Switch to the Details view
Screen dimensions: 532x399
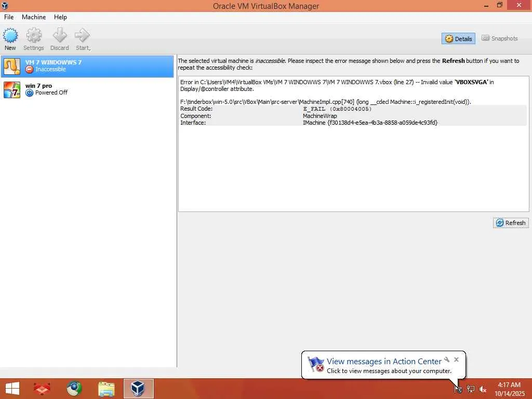click(458, 38)
